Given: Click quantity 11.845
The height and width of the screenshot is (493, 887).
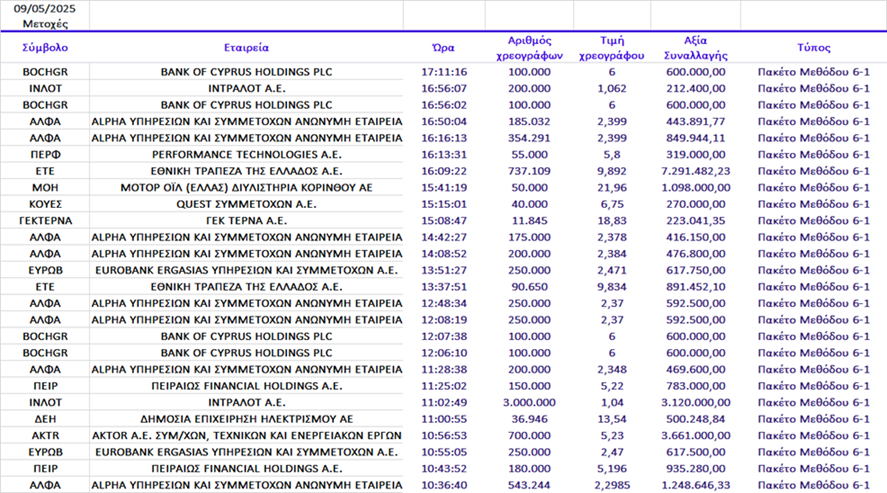Looking at the screenshot, I should point(529,220).
